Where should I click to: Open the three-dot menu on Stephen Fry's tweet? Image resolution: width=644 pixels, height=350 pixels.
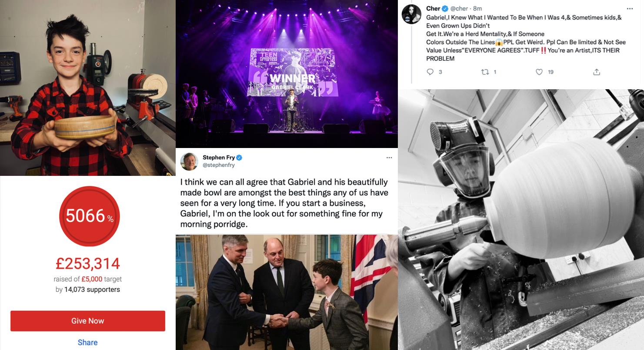point(389,158)
